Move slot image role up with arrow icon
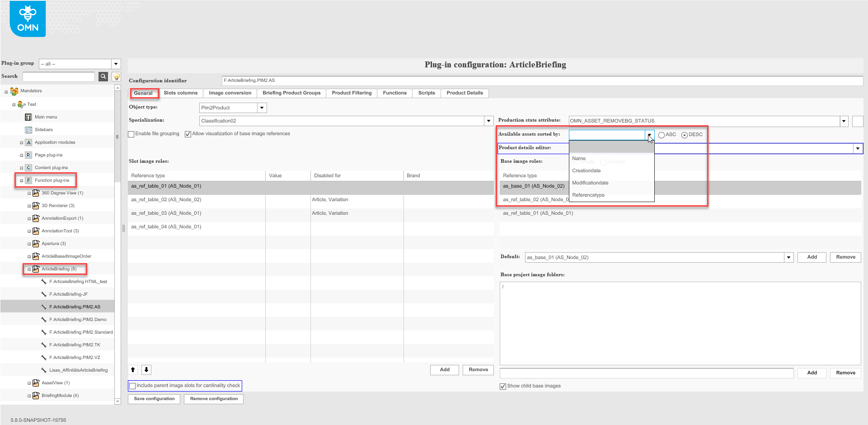The height and width of the screenshot is (425, 868). (133, 370)
